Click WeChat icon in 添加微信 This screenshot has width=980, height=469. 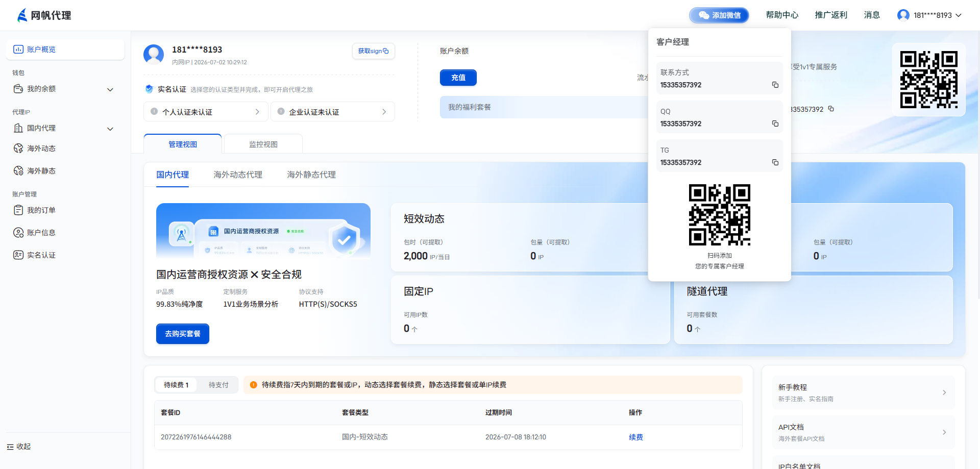pos(704,15)
